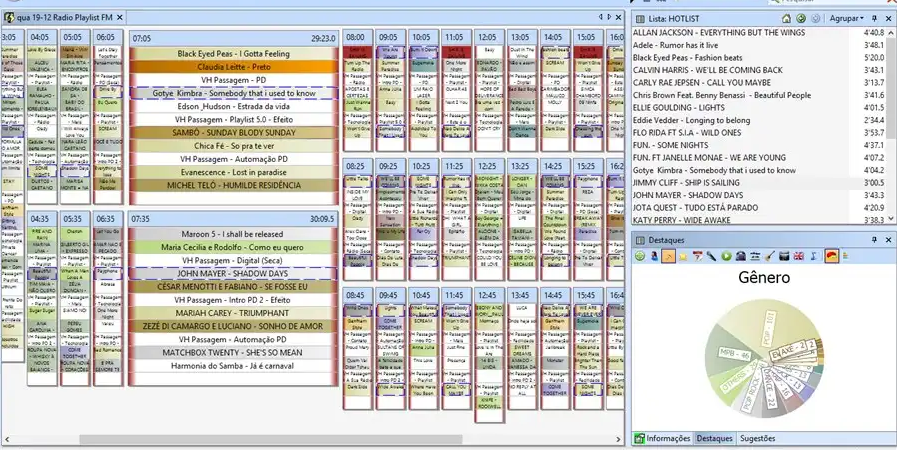Pin the Destaques panel

point(875,240)
